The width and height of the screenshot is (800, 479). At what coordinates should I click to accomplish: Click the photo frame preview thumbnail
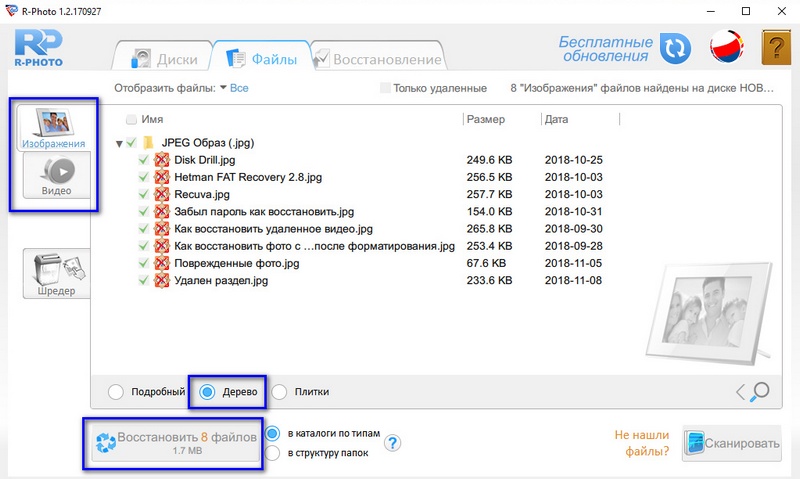(x=710, y=313)
